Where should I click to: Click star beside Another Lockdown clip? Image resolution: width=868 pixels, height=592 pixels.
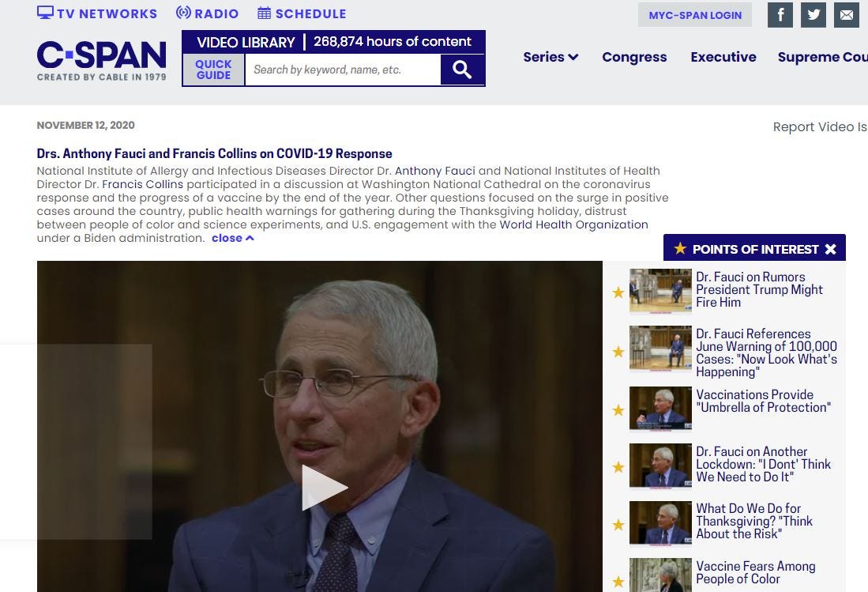coord(618,467)
